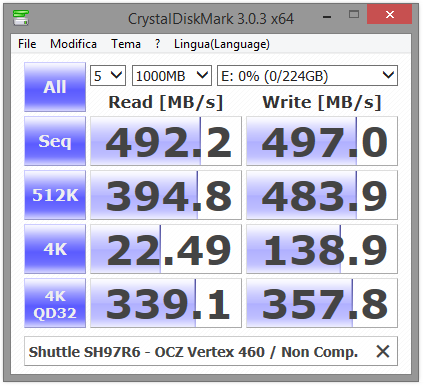This screenshot has height=389, width=425.
Task: Run all benchmarks with the All button
Action: 55,87
